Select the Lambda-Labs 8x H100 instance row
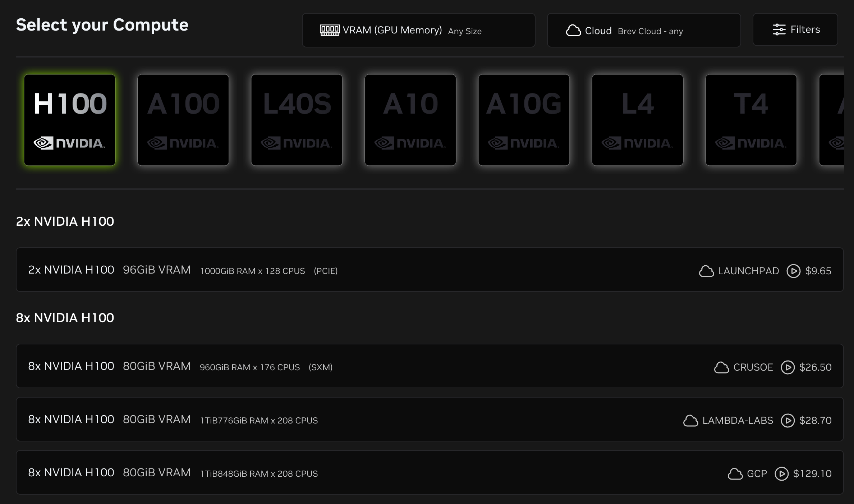854x504 pixels. coord(430,420)
